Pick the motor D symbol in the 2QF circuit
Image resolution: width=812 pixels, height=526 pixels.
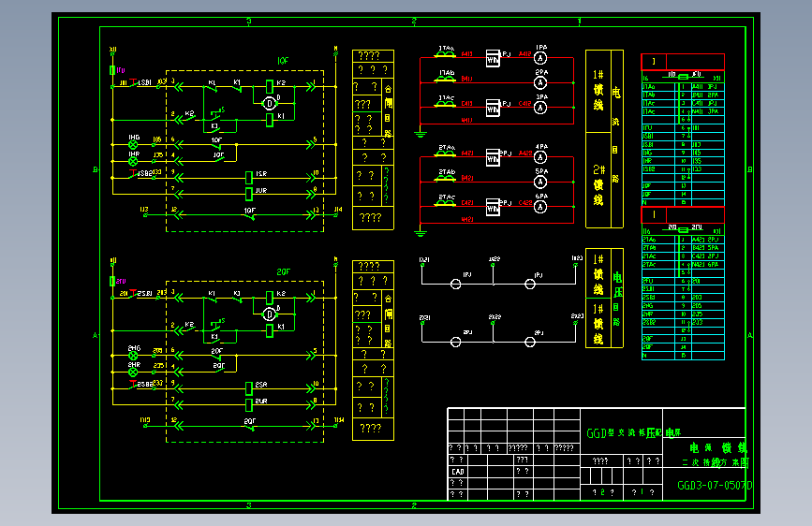(x=270, y=314)
